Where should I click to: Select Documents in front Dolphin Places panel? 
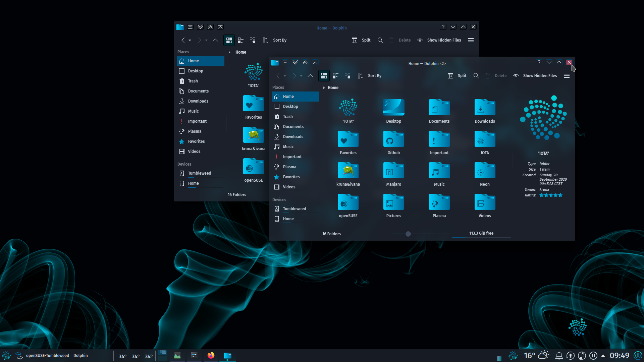(295, 127)
